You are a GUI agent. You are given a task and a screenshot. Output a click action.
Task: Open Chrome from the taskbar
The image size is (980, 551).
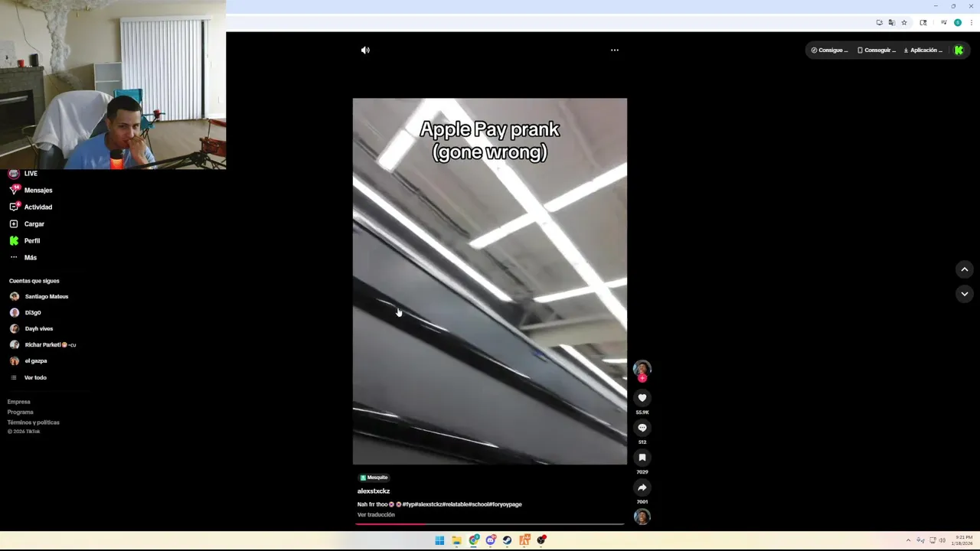coord(474,540)
